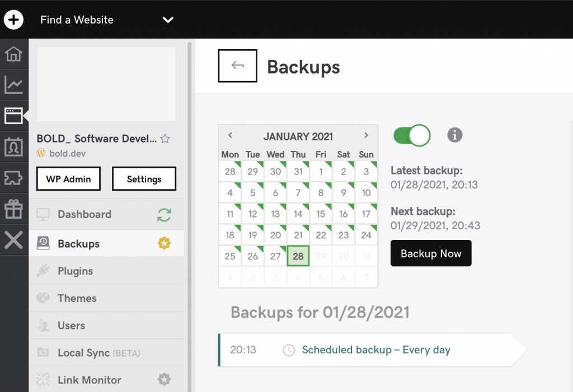Open Local Sync (BETA) menu item
The height and width of the screenshot is (392, 573).
(x=106, y=352)
